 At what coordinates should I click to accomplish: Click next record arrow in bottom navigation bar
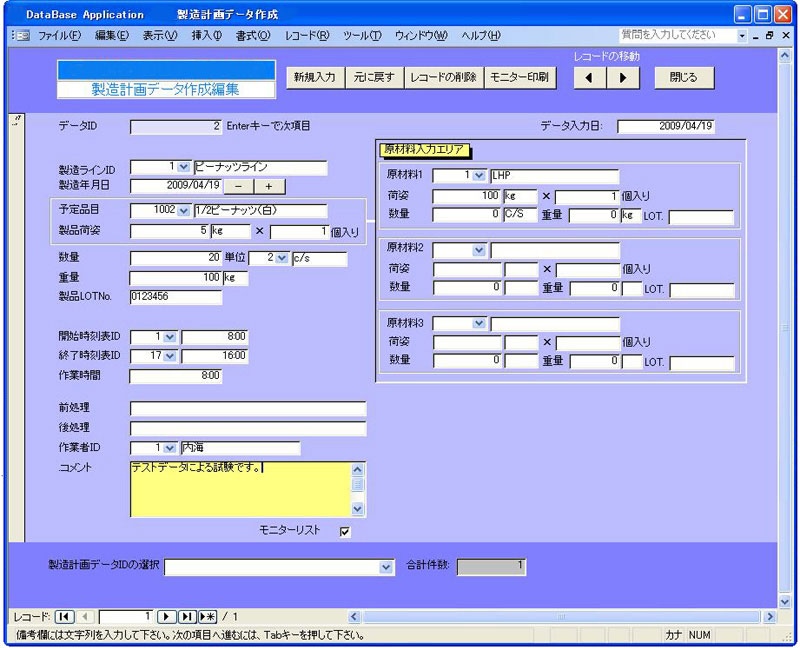[166, 617]
